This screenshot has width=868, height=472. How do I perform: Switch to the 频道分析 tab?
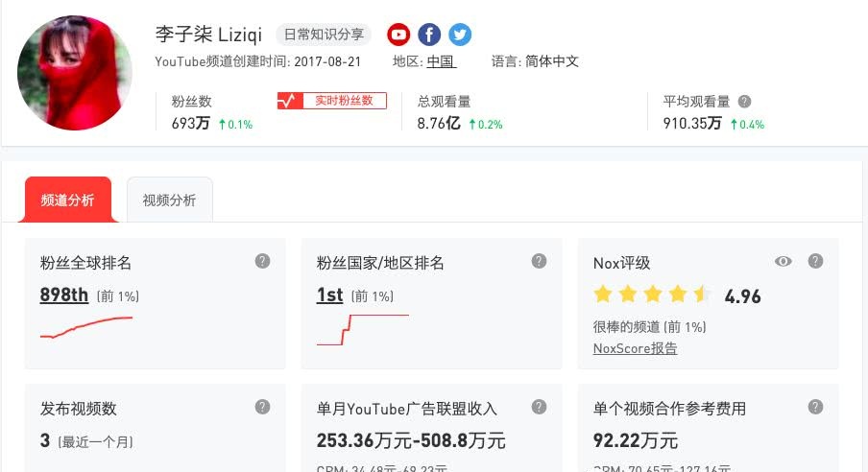(x=67, y=200)
